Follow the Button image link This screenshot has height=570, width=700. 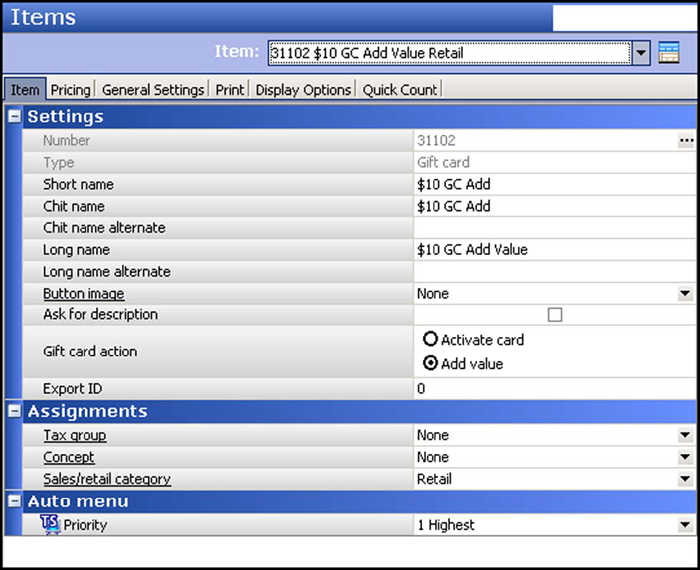(x=83, y=294)
